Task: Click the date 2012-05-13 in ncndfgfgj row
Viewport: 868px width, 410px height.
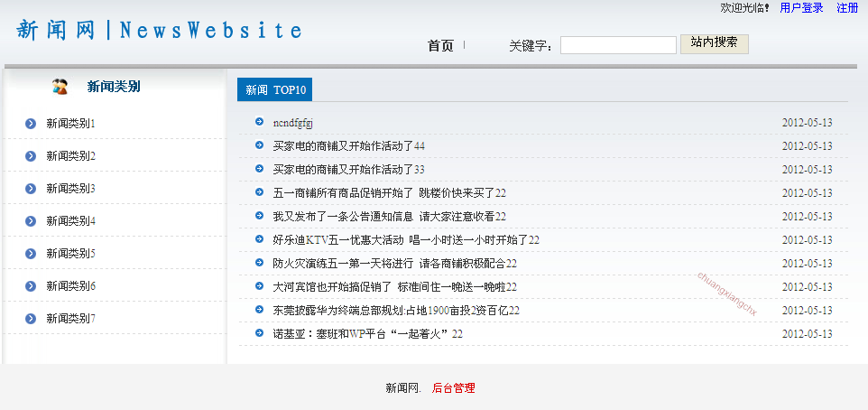Action: tap(807, 123)
